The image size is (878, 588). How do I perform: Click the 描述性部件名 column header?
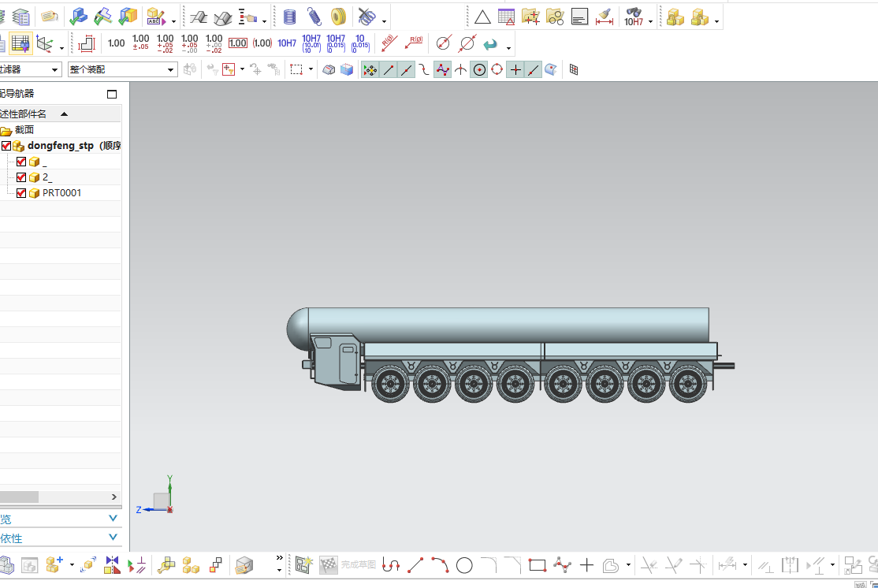click(x=24, y=114)
